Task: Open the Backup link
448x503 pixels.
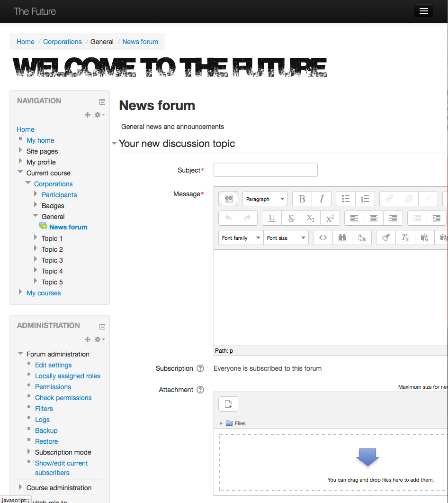Action: [46, 430]
